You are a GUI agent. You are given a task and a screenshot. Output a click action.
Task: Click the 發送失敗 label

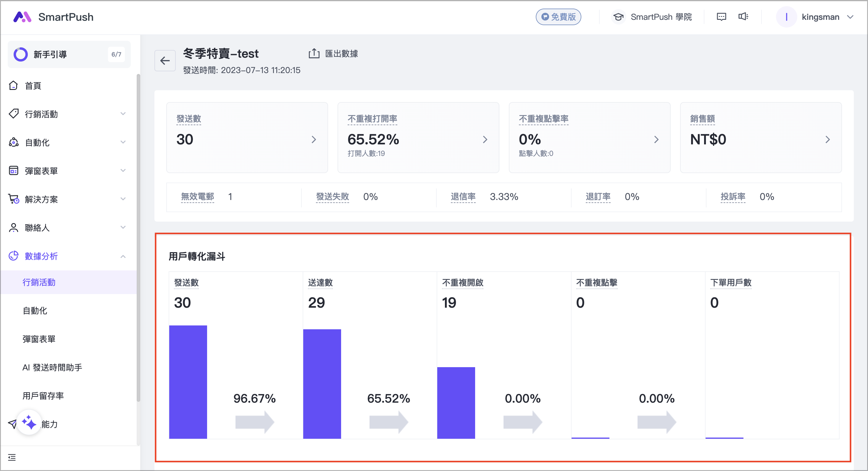[x=333, y=196]
